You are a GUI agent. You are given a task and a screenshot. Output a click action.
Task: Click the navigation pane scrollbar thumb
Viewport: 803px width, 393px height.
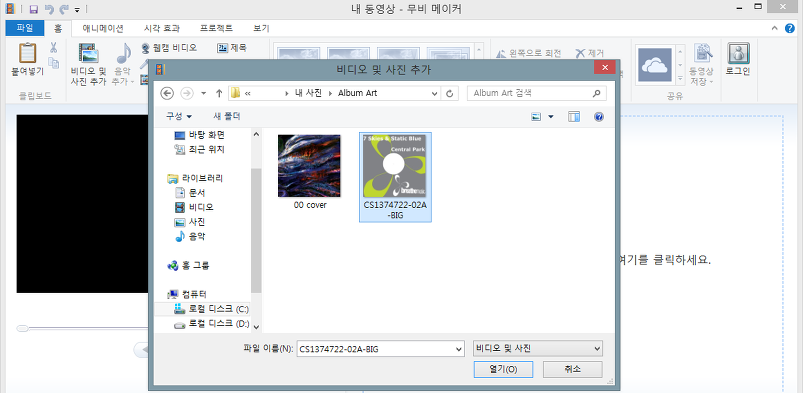click(256, 230)
